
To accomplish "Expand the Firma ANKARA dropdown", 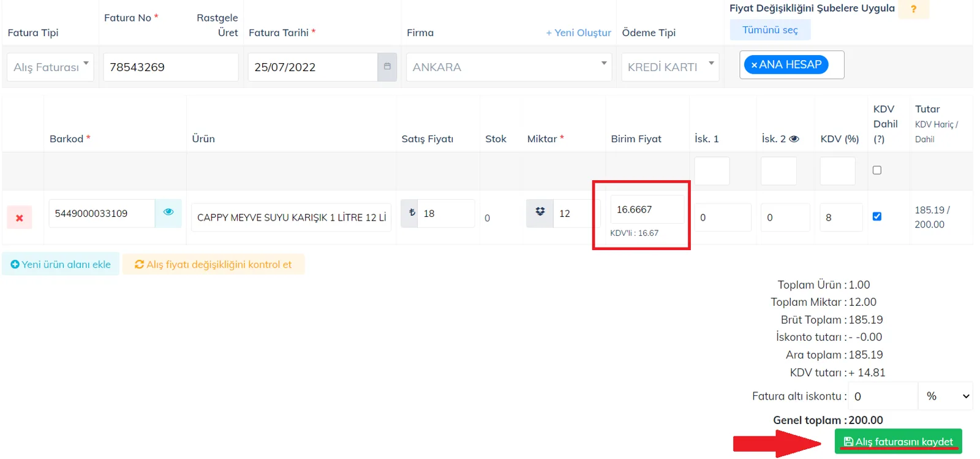I will coord(509,67).
